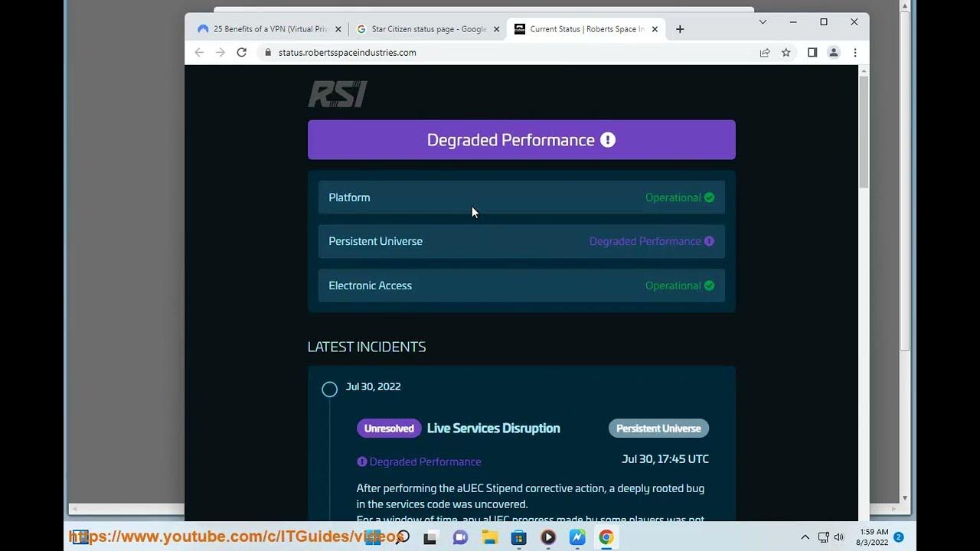View site info via the lock icon
The image size is (980, 551).
(268, 53)
